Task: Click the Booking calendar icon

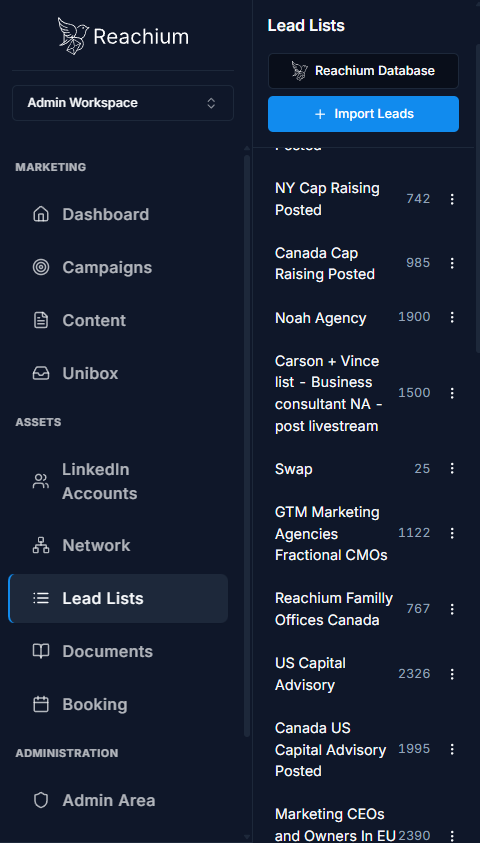Action: [x=41, y=704]
